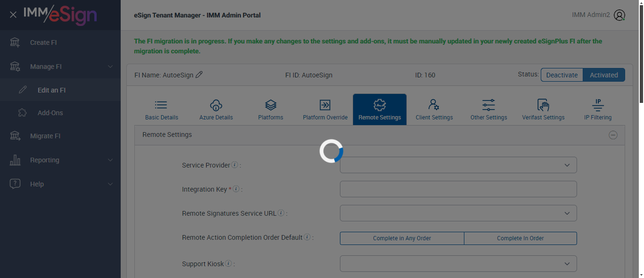
Task: Click the Add-Ons puzzle piece icon
Action: coord(22,113)
